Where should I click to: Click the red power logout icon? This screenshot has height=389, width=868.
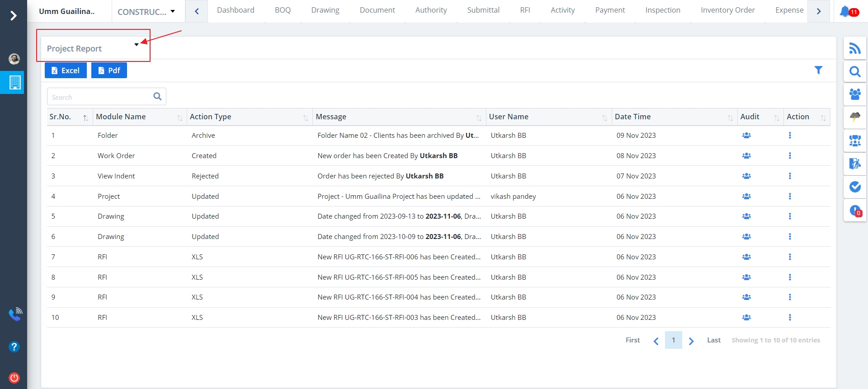coord(14,378)
